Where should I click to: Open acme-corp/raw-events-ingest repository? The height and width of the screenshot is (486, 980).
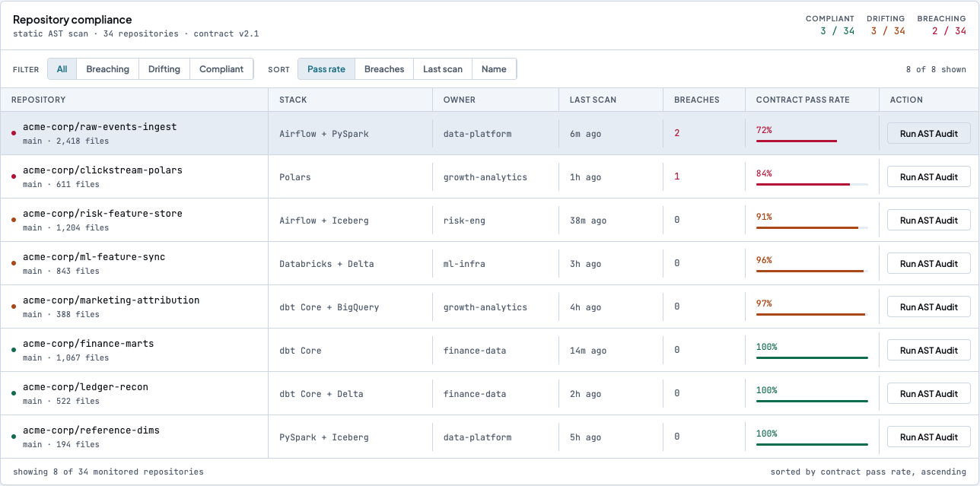[100, 127]
